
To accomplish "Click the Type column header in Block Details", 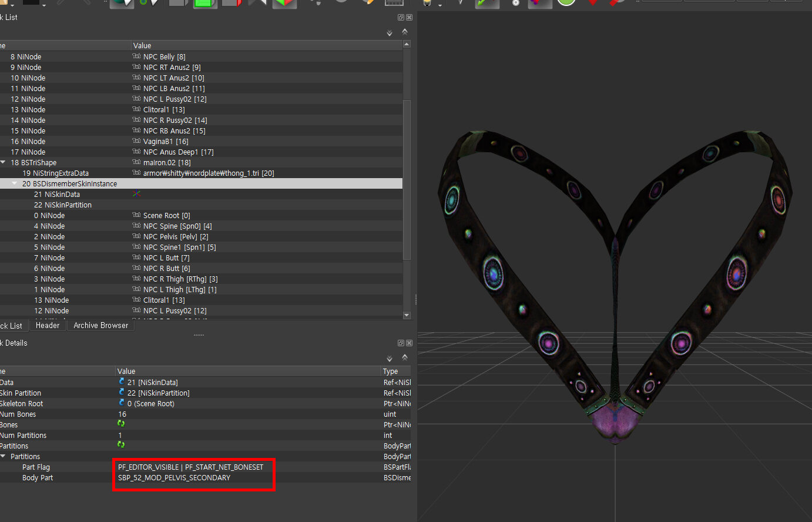I will pyautogui.click(x=396, y=372).
